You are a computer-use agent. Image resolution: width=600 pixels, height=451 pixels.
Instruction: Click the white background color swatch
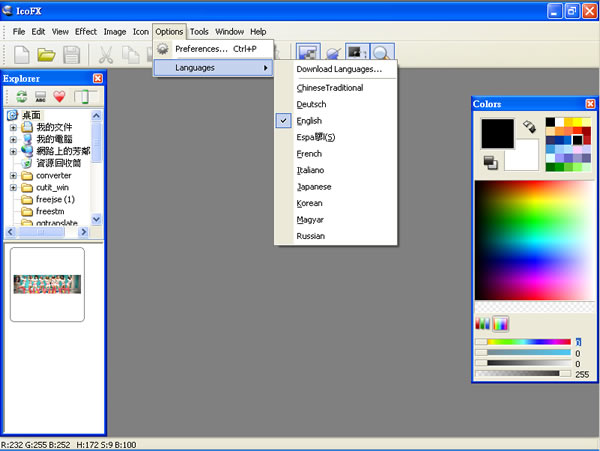click(x=527, y=160)
